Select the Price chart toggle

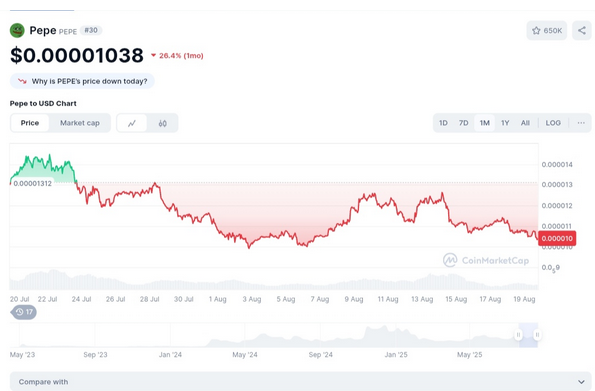coord(30,123)
